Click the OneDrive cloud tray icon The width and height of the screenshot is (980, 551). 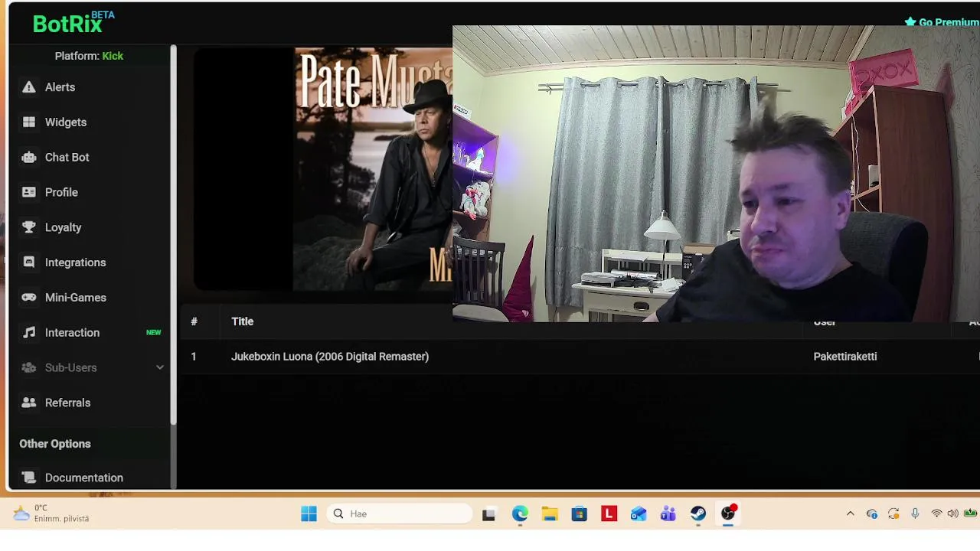pos(872,514)
